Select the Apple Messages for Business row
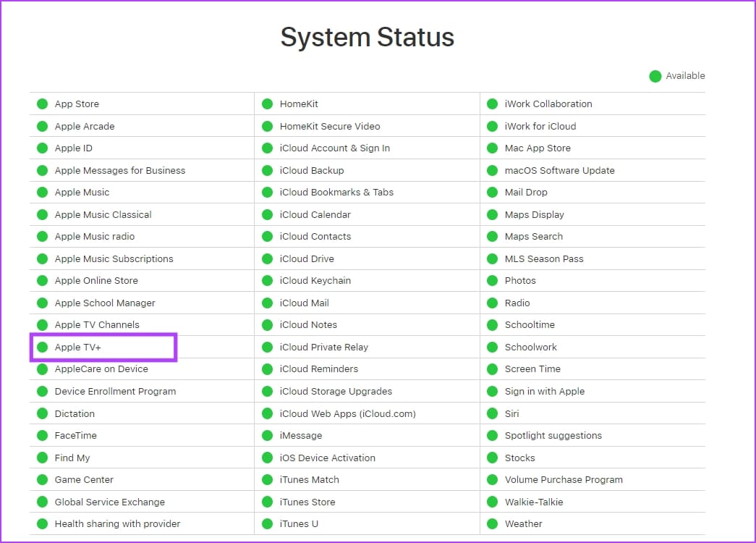Screen dimensions: 756x543 pos(142,170)
